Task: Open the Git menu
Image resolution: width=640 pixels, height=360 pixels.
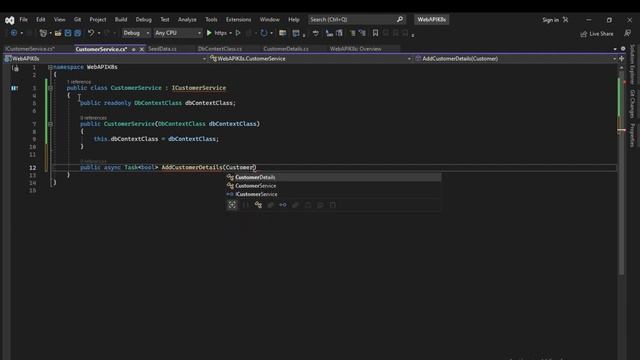Action: point(77,20)
